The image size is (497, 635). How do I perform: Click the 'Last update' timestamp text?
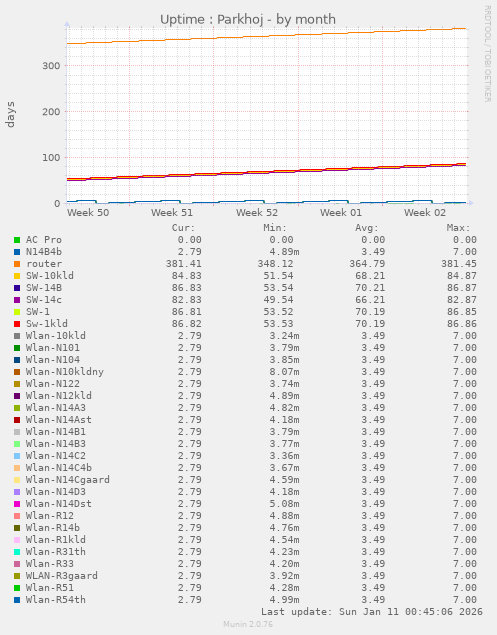[372, 612]
